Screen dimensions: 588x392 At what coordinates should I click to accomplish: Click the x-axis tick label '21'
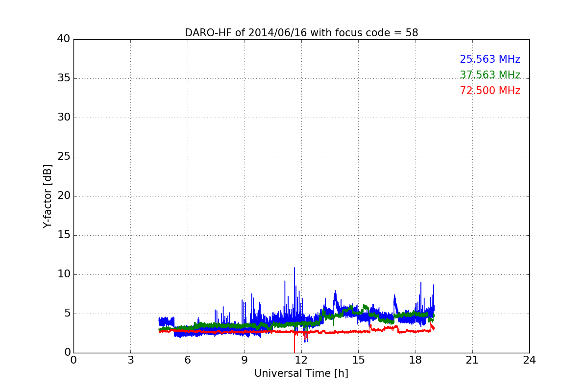coord(472,360)
